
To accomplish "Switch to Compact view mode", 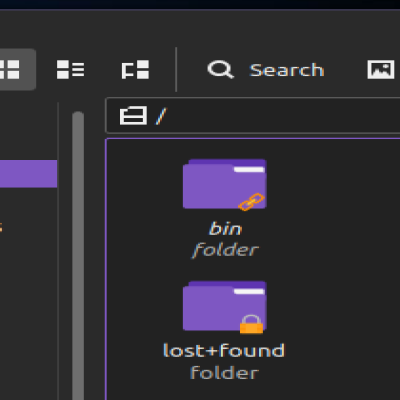I will tap(70, 69).
